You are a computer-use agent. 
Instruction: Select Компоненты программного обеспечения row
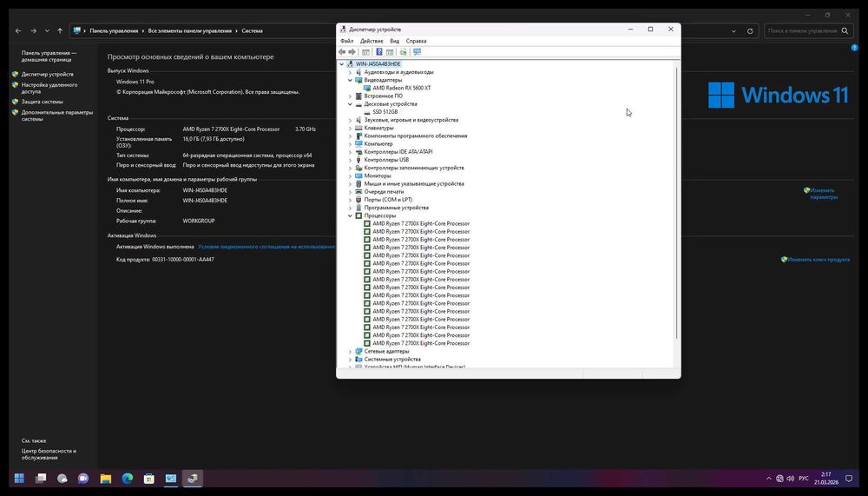(x=416, y=136)
